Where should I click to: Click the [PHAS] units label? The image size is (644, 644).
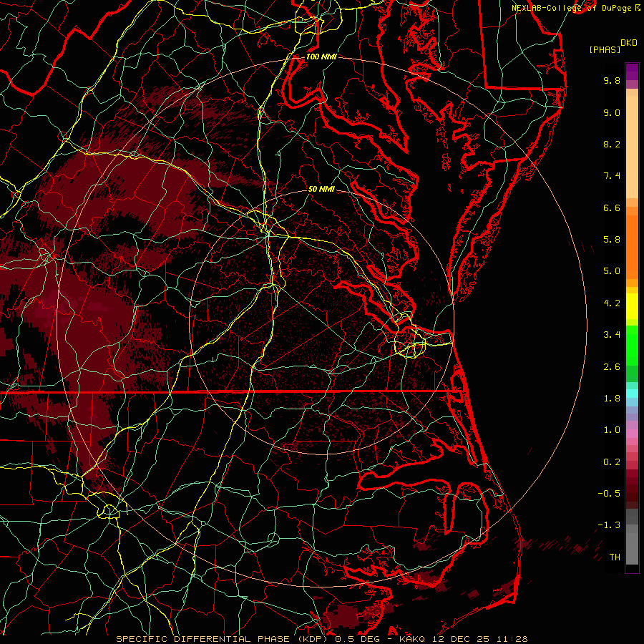pos(605,50)
